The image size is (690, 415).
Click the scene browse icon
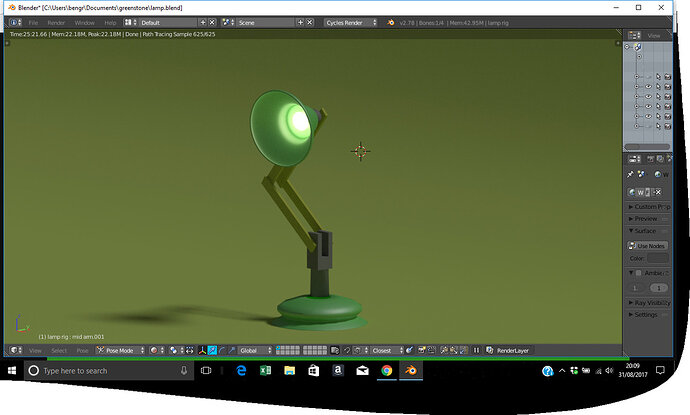[228, 22]
